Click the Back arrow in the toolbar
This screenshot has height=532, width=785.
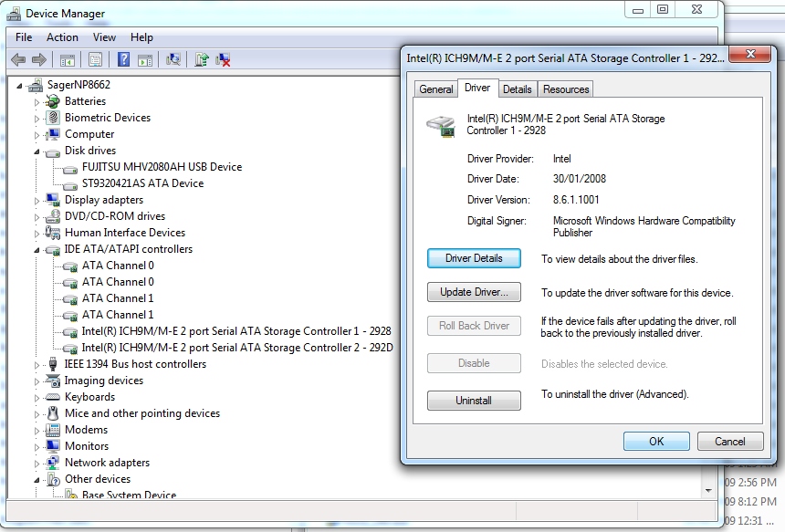point(18,60)
